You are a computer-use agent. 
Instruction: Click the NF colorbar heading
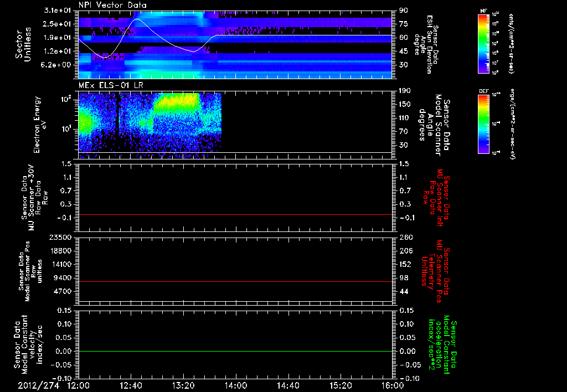[484, 11]
